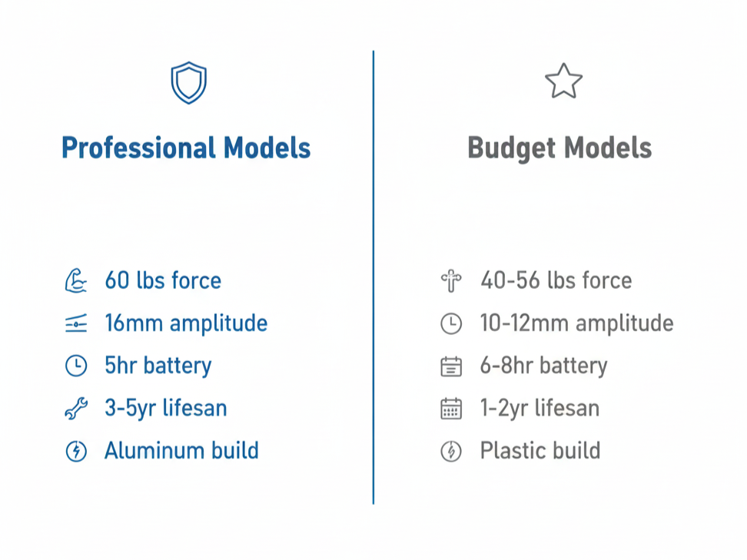Click the calendar icon beside 6-8hr battery

(451, 366)
